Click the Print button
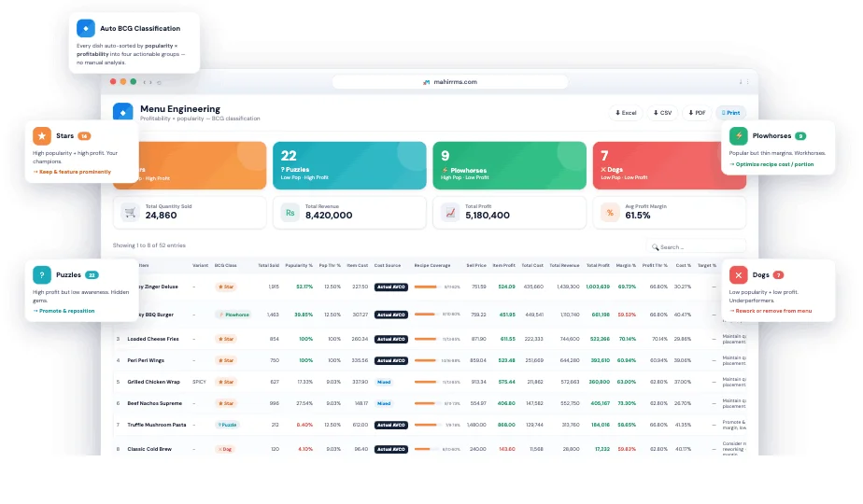This screenshot has width=863, height=504. [x=731, y=113]
